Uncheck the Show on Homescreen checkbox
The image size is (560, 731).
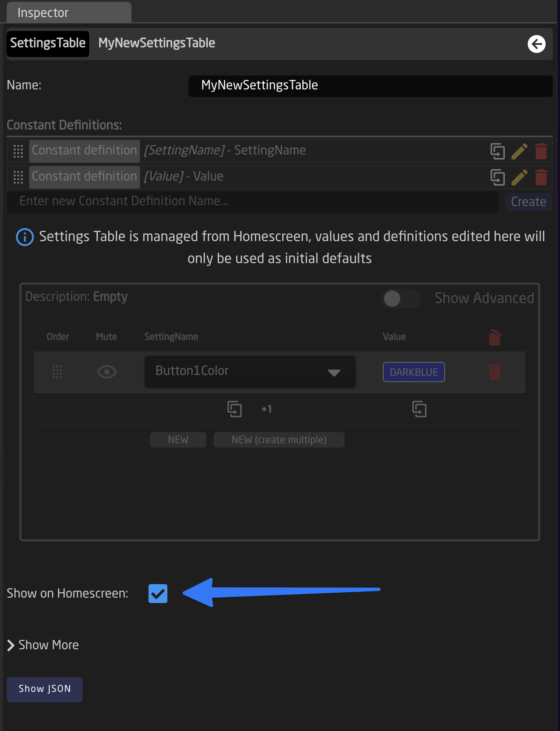click(x=158, y=594)
